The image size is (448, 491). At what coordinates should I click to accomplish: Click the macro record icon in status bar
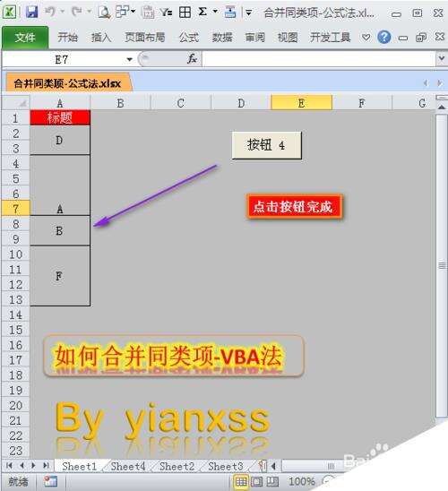pyautogui.click(x=50, y=481)
